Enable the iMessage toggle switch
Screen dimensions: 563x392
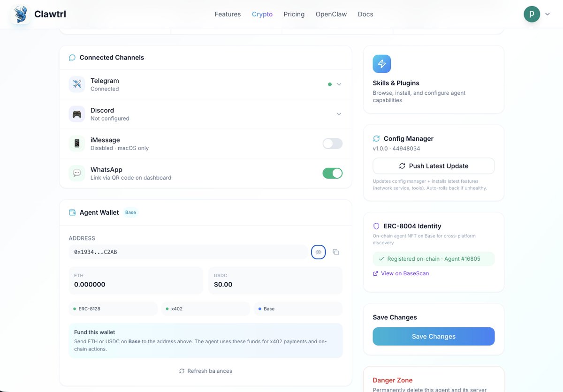333,143
